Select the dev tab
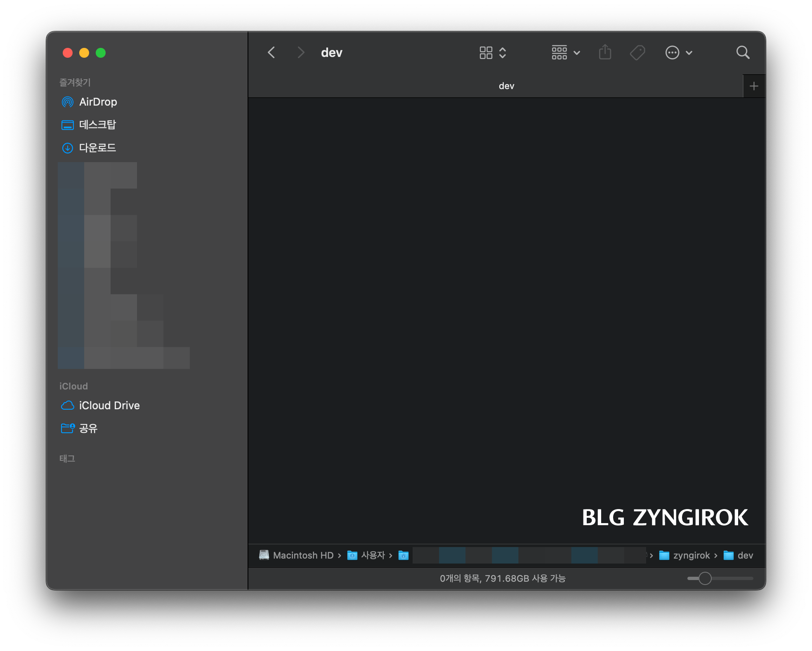 click(x=506, y=86)
